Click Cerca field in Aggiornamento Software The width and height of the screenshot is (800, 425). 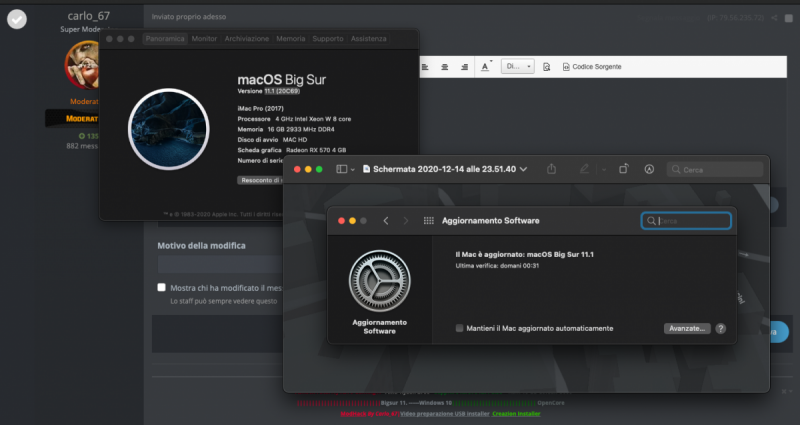686,220
